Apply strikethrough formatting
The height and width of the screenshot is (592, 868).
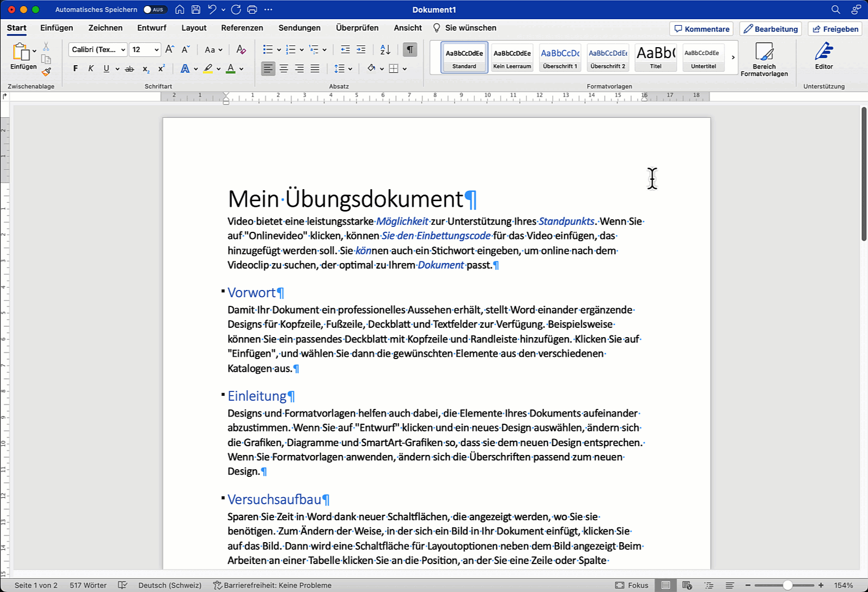click(129, 69)
